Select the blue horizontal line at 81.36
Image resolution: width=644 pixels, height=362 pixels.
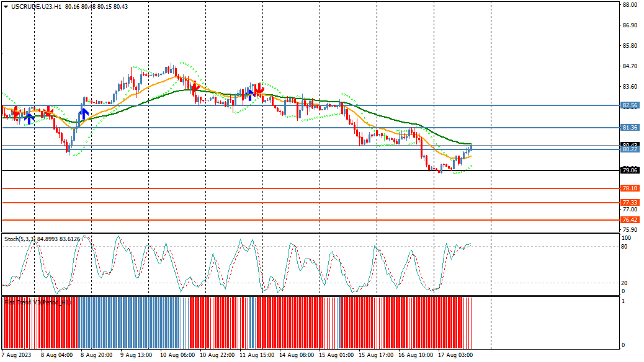(x=310, y=128)
